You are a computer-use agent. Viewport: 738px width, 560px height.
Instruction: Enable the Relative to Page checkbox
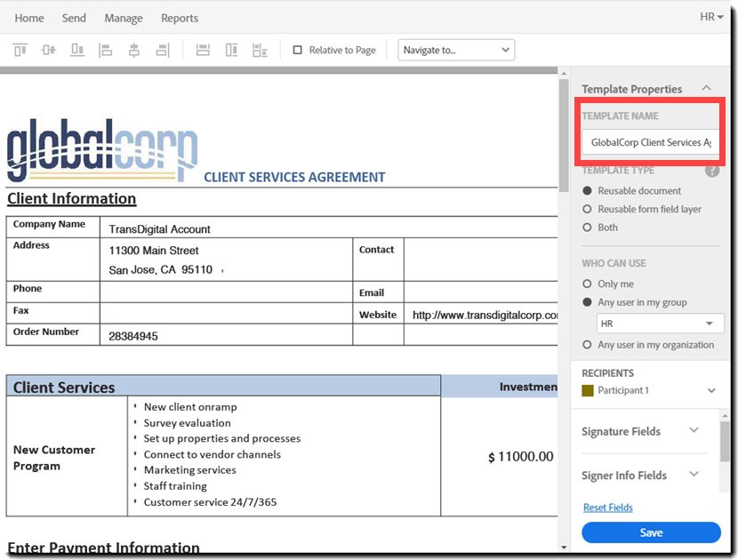tap(298, 50)
